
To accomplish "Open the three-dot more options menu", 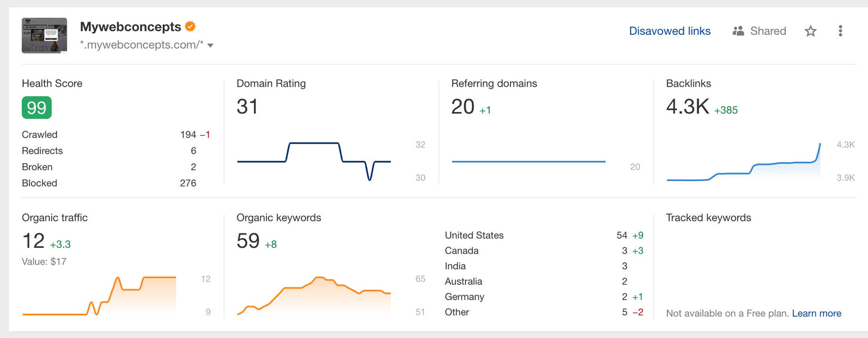I will tap(840, 31).
